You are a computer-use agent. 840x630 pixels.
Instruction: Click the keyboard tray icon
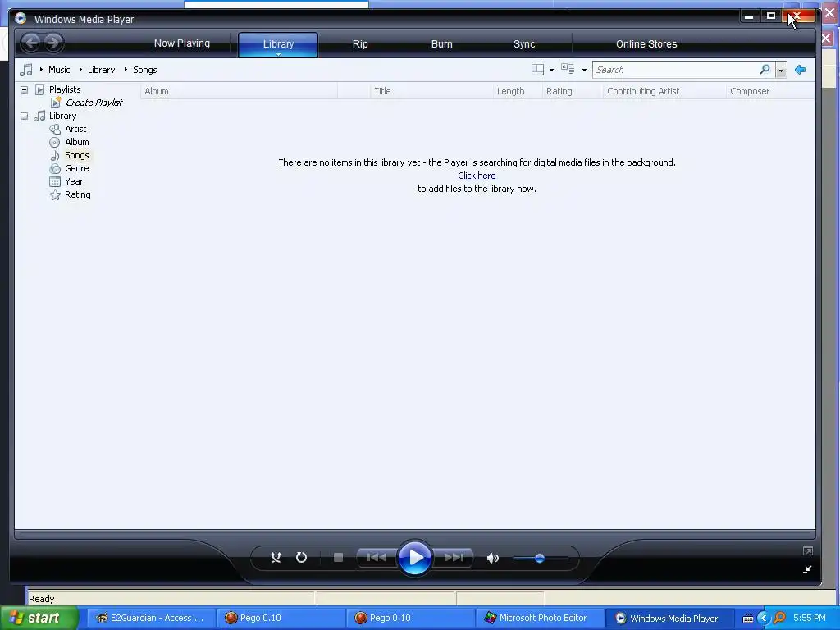click(748, 619)
